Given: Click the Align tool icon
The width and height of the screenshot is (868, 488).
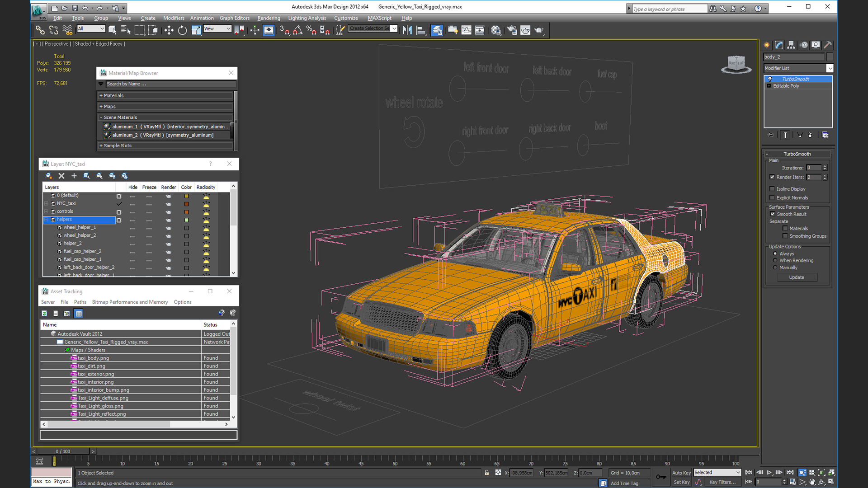Looking at the screenshot, I should (421, 30).
